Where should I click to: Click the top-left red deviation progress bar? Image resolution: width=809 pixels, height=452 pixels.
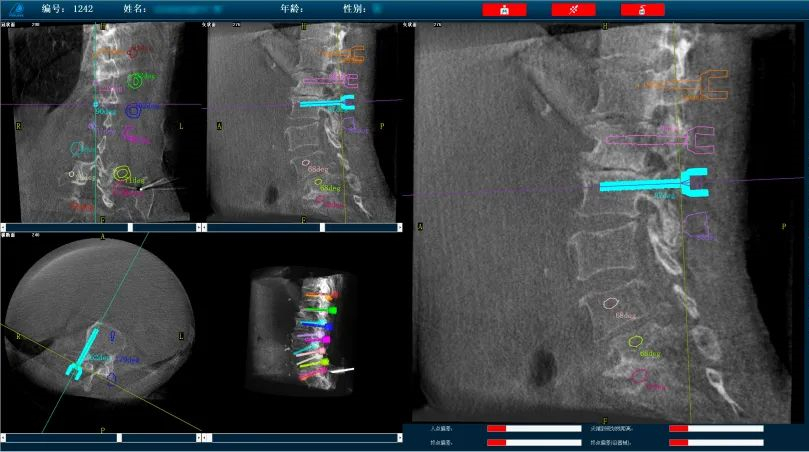pos(533,428)
